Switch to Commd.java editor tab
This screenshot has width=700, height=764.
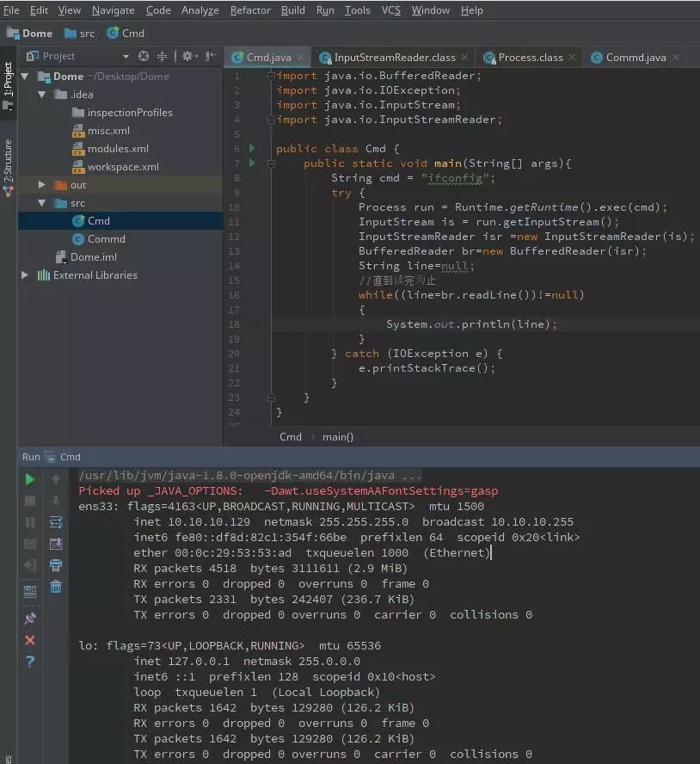pos(636,58)
